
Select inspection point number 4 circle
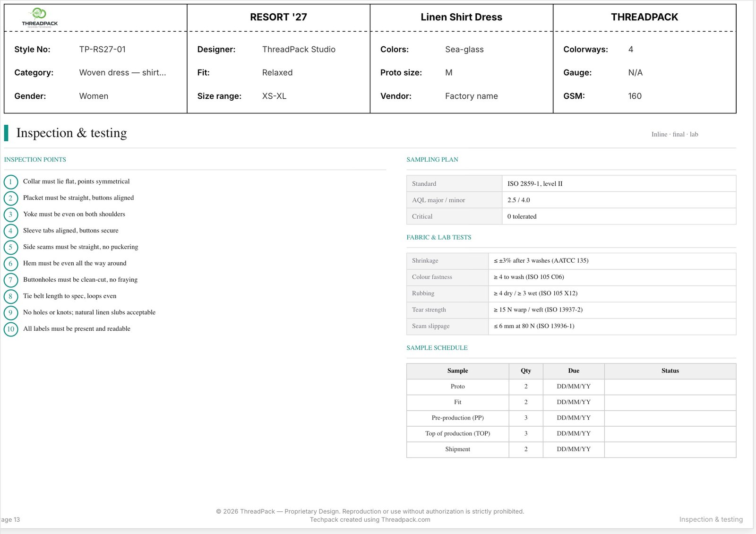pyautogui.click(x=11, y=231)
